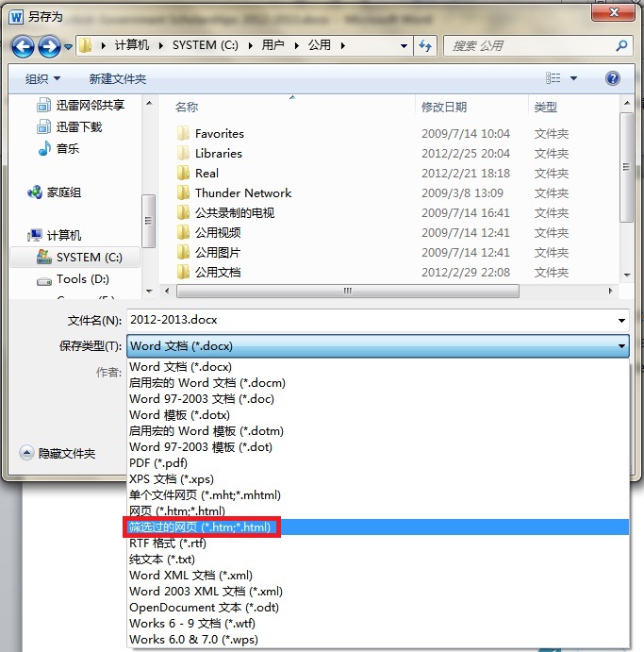This screenshot has height=652, width=644.
Task: Click the file list vertical scrollbar thumb
Action: 626,167
